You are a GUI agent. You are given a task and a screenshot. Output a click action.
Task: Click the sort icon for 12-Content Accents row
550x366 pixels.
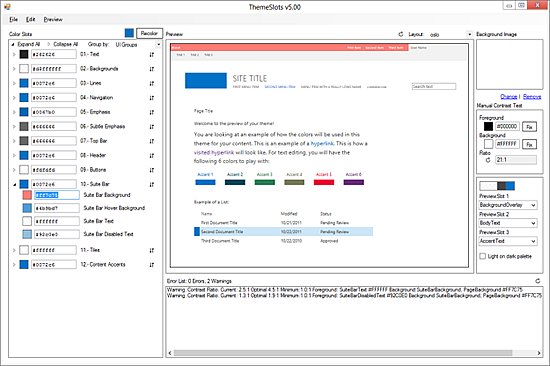tap(152, 265)
